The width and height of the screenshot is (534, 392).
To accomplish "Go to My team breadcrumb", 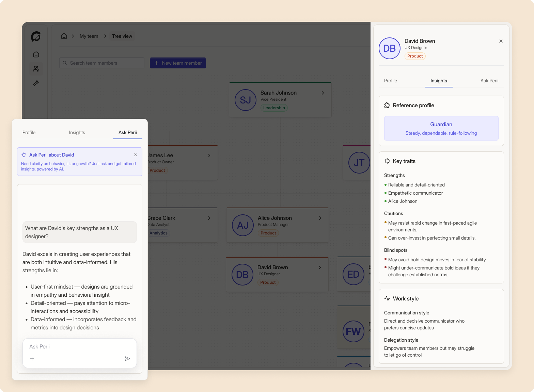I will [x=89, y=36].
